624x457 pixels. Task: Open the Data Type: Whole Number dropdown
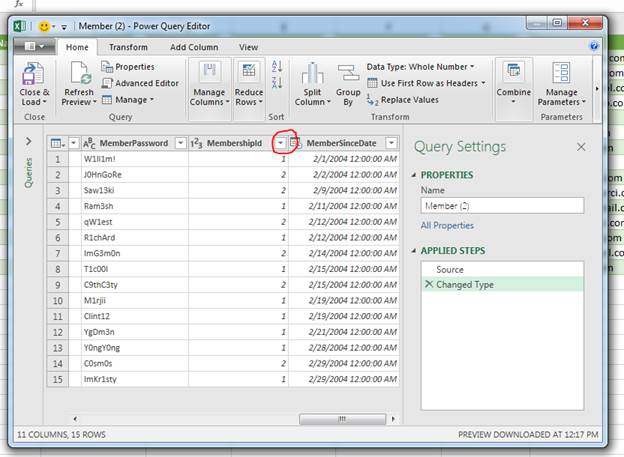click(x=421, y=67)
